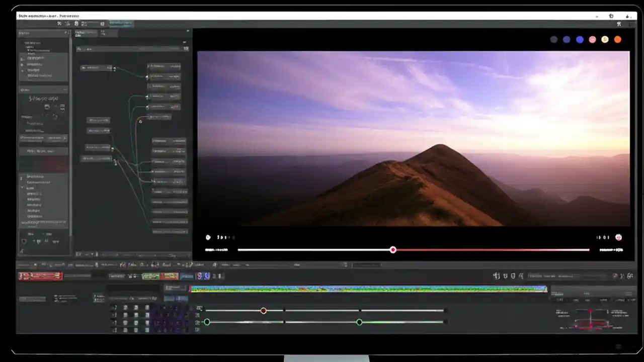Select the Play button under the viewer
The width and height of the screenshot is (644, 362).
(208, 237)
